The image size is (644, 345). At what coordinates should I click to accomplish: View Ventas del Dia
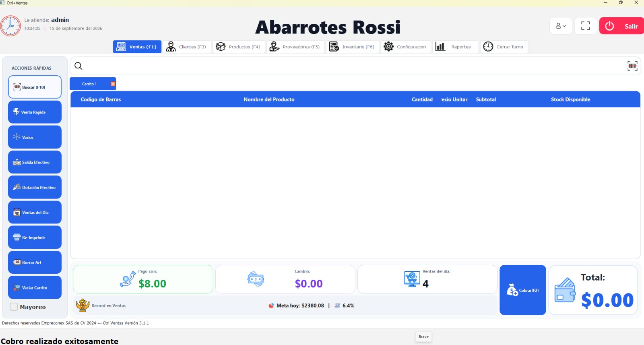(35, 212)
